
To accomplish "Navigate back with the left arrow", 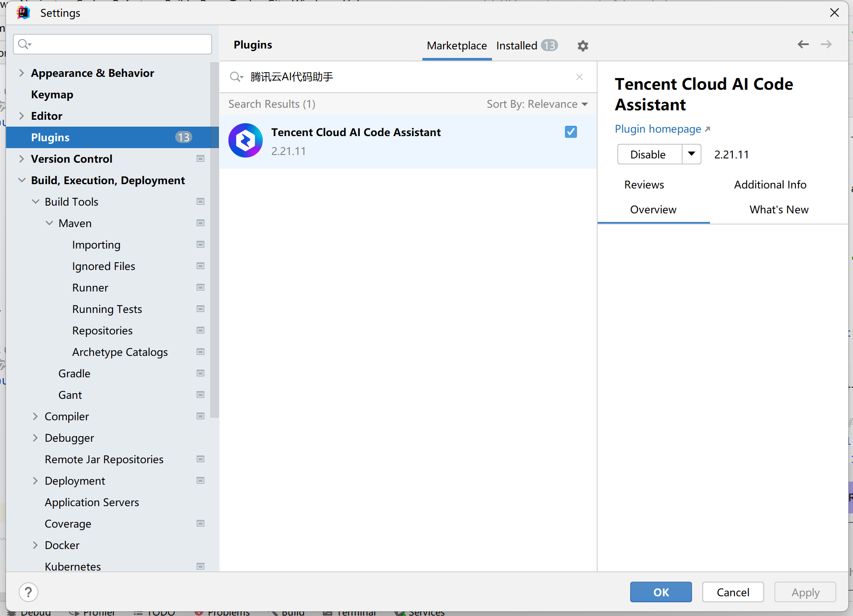I will click(x=803, y=44).
